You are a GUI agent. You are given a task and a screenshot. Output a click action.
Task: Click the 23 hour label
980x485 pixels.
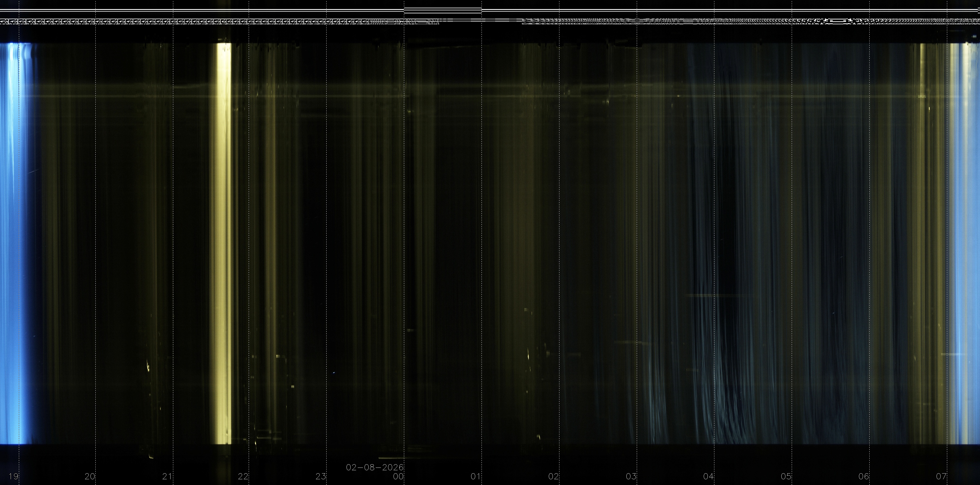point(321,476)
